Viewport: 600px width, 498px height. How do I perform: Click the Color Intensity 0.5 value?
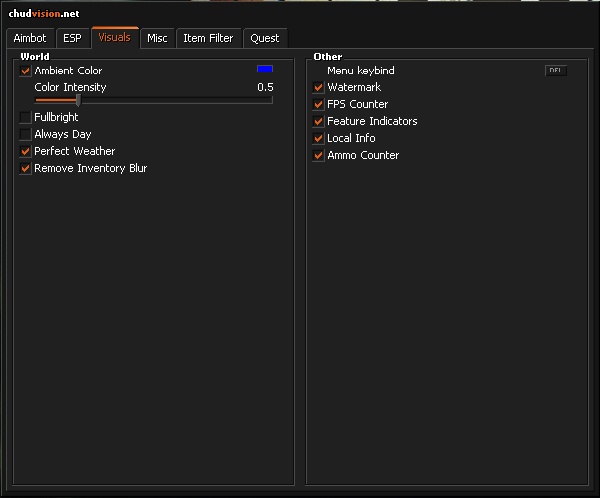pos(265,87)
